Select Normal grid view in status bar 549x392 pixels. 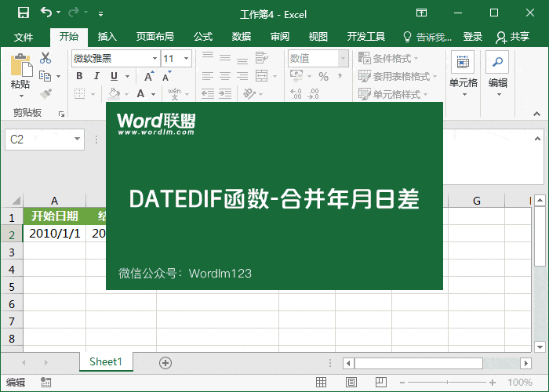[x=321, y=383]
